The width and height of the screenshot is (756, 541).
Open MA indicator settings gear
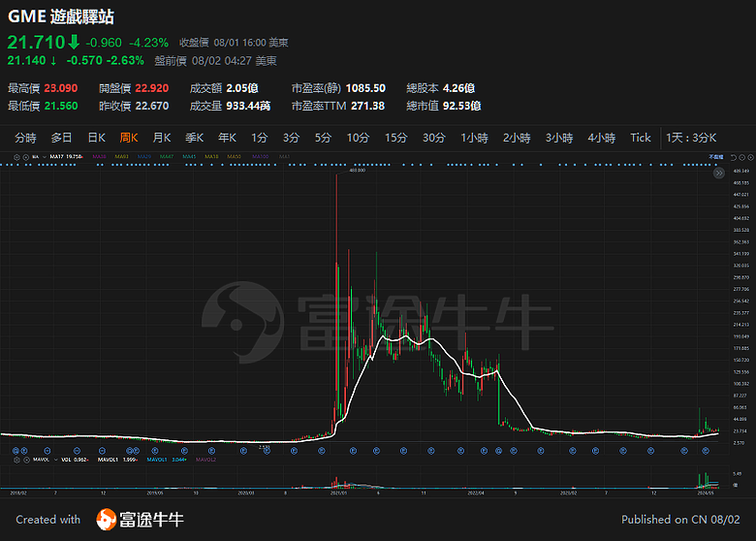[x=16, y=157]
